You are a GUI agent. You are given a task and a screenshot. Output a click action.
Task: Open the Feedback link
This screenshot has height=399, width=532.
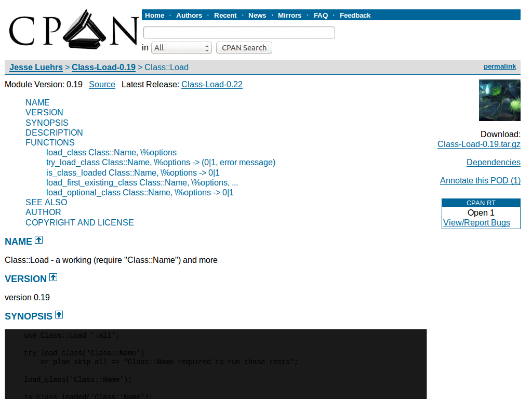pyautogui.click(x=355, y=15)
